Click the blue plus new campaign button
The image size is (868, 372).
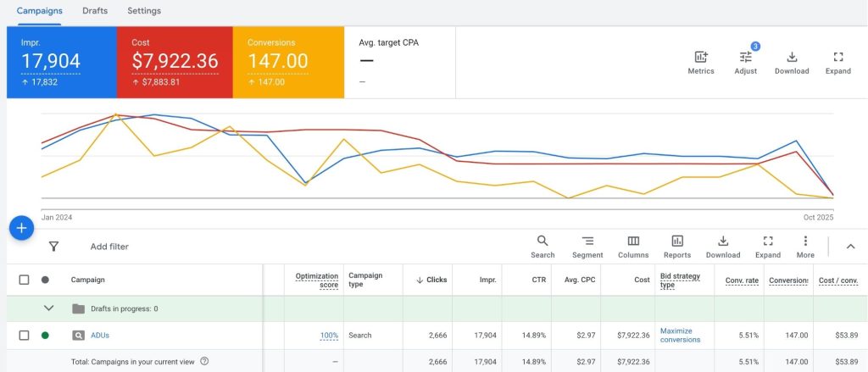pos(22,228)
